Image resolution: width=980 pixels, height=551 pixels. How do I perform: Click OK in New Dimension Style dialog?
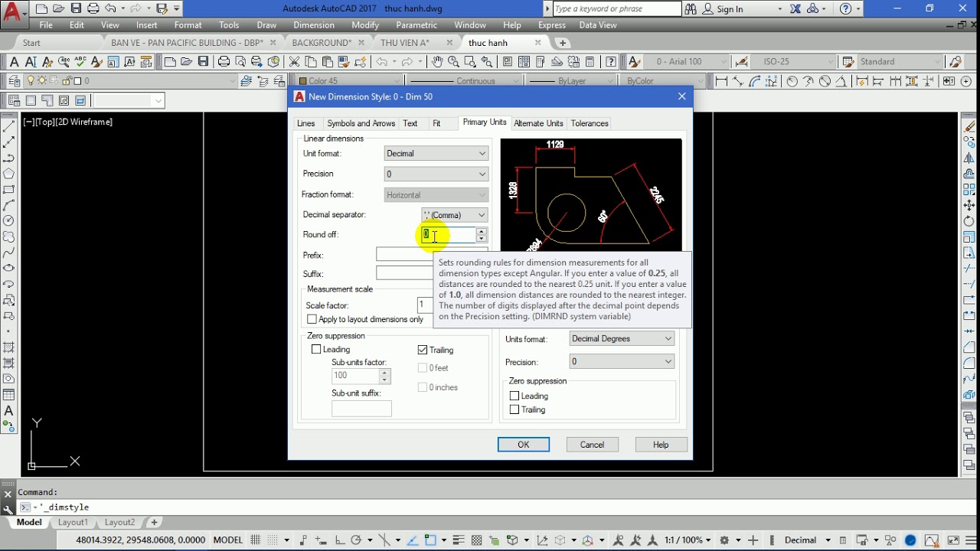point(524,445)
